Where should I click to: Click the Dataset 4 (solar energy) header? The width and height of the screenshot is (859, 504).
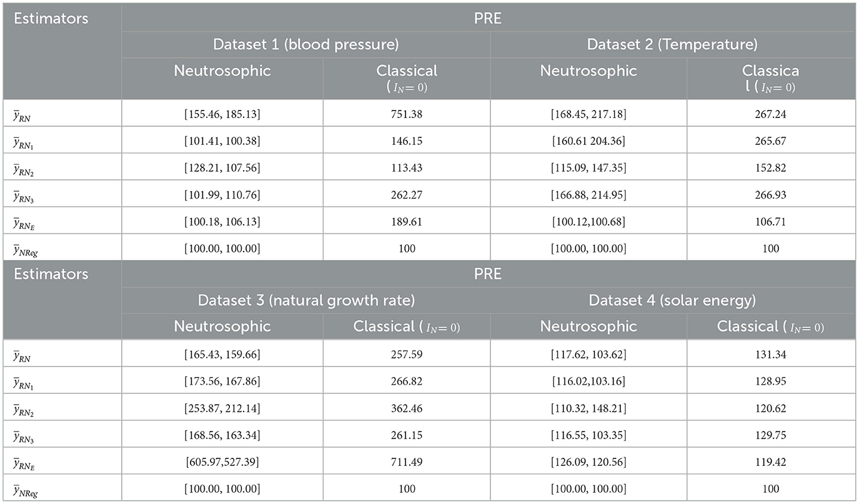coord(672,300)
